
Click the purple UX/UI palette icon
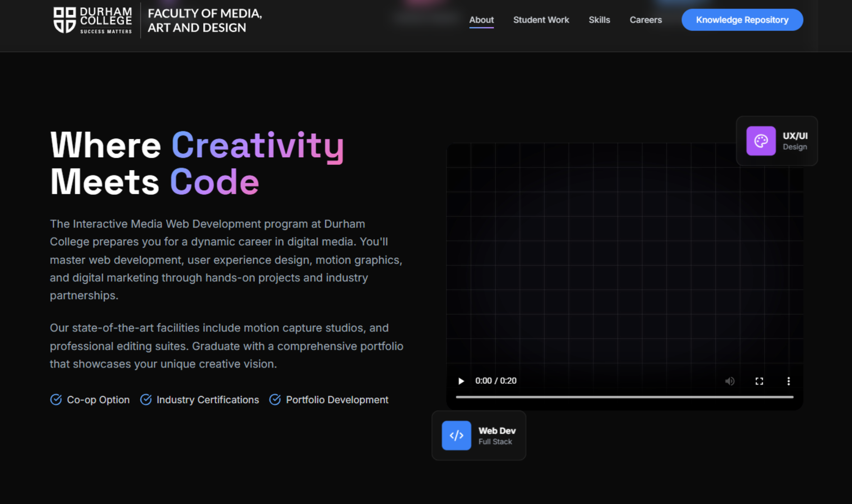pyautogui.click(x=761, y=141)
